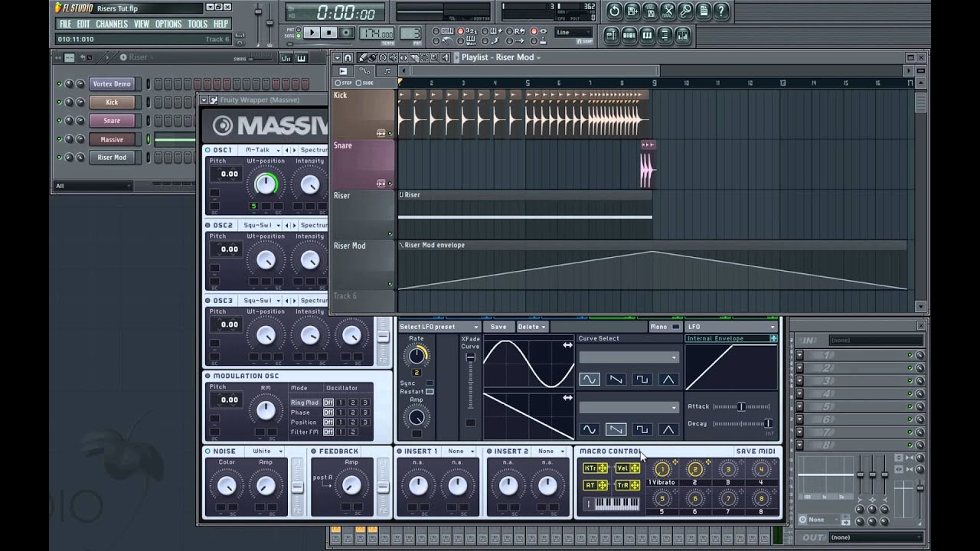Image resolution: width=980 pixels, height=551 pixels.
Task: Open the channel filter 'All' dropdown
Action: (x=93, y=186)
